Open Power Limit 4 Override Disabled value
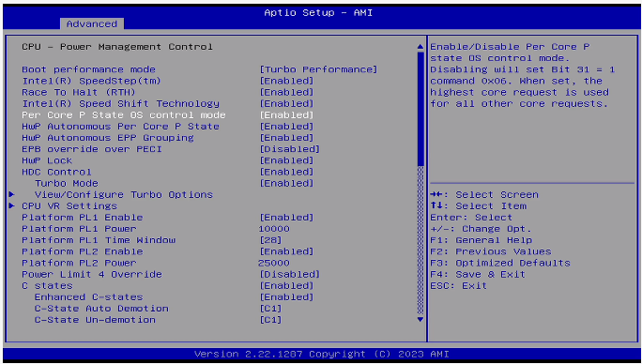 click(x=290, y=274)
